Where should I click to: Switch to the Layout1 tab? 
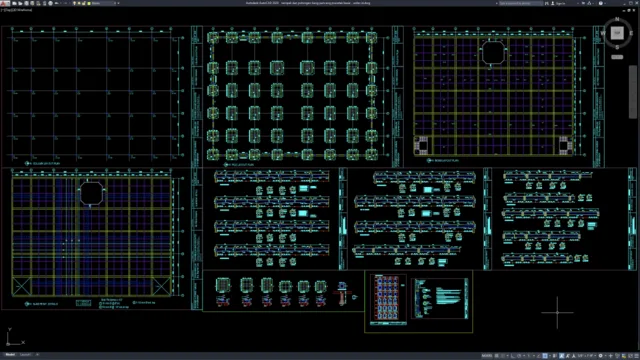coord(25,355)
